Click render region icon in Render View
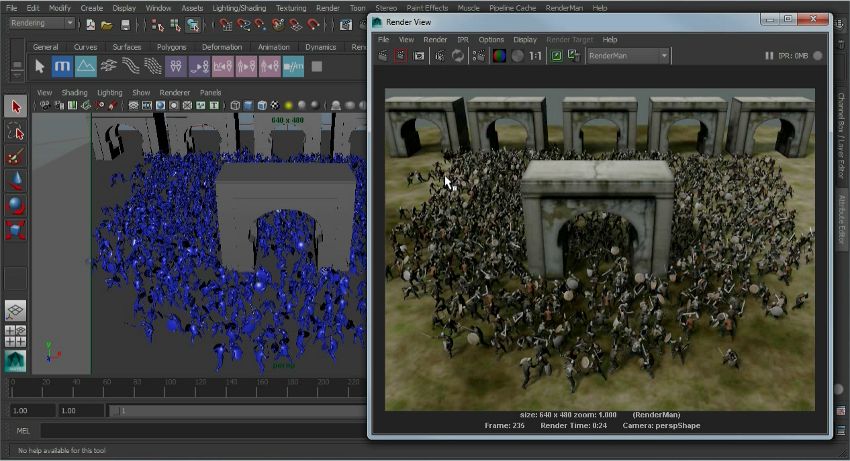 [x=401, y=56]
